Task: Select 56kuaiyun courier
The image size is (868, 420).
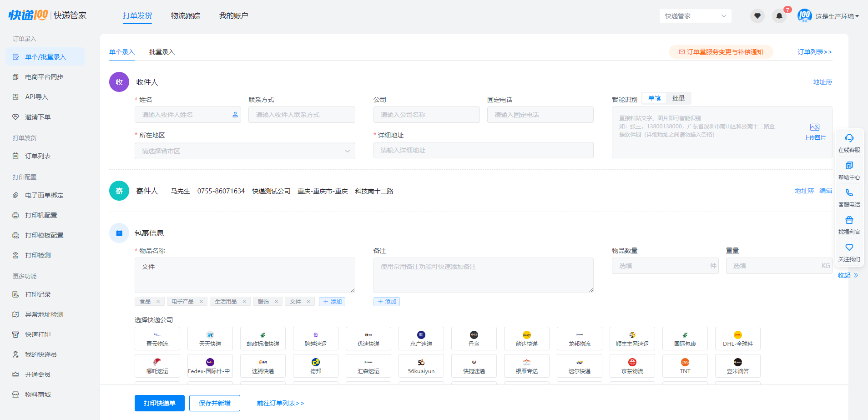Action: (x=421, y=366)
